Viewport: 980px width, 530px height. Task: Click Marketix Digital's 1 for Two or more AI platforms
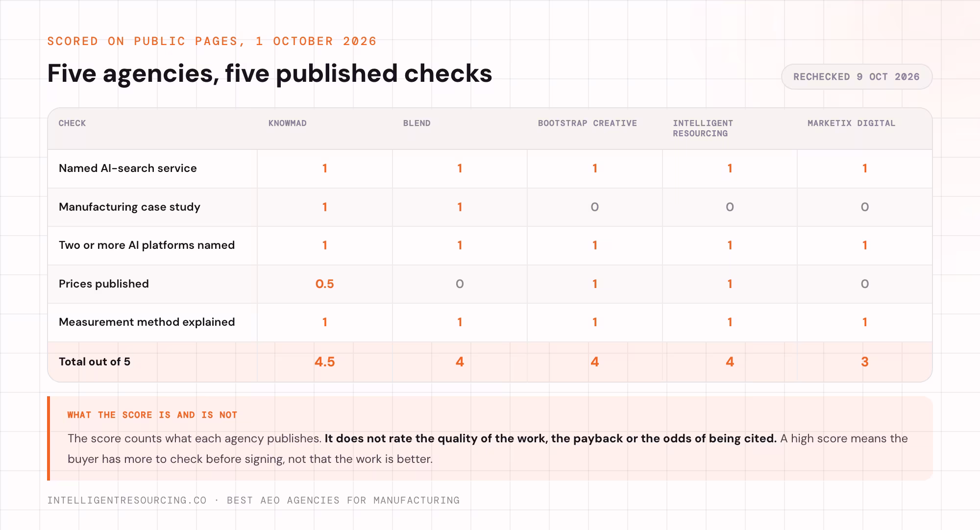tap(865, 245)
